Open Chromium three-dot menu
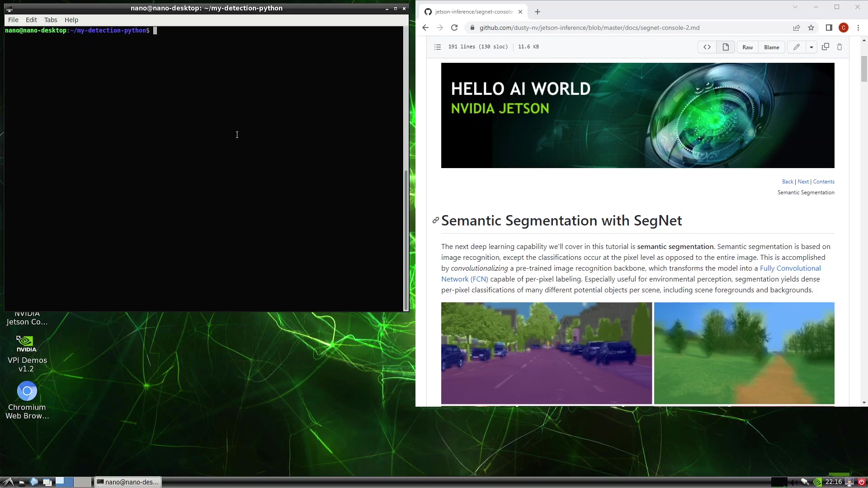 858,28
